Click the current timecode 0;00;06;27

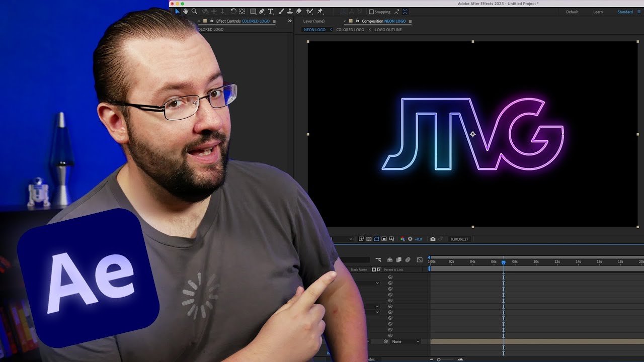pyautogui.click(x=459, y=239)
